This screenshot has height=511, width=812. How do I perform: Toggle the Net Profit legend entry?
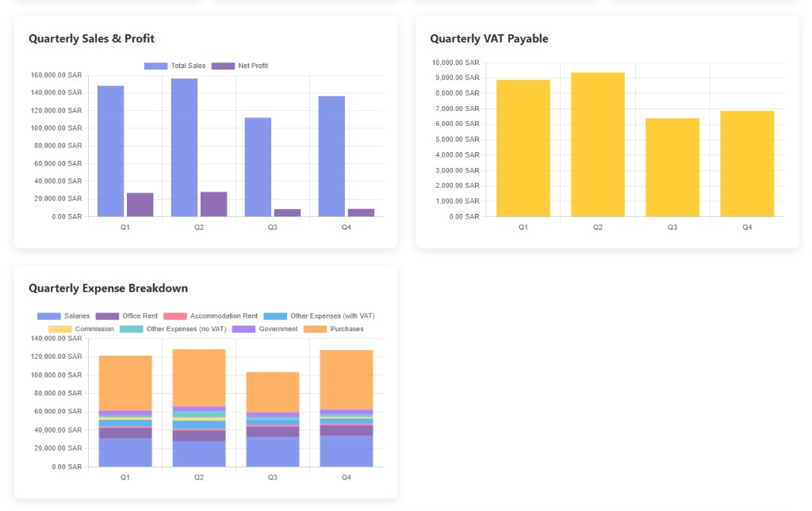[x=239, y=66]
